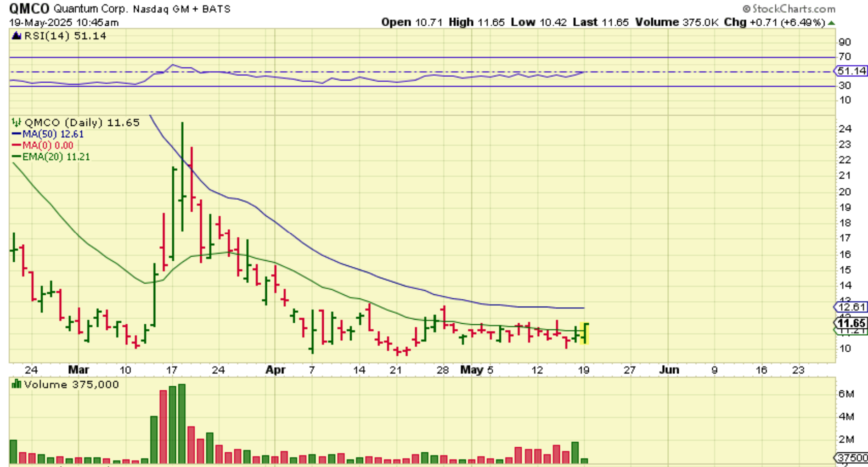Click the yellow highlighted latest price bar

click(585, 333)
